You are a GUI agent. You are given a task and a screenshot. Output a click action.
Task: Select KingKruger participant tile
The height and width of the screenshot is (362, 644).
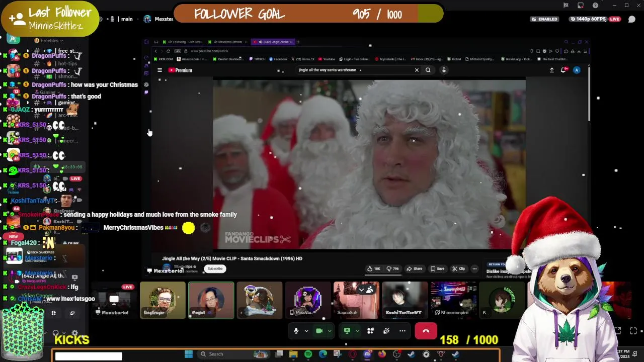[x=163, y=300]
